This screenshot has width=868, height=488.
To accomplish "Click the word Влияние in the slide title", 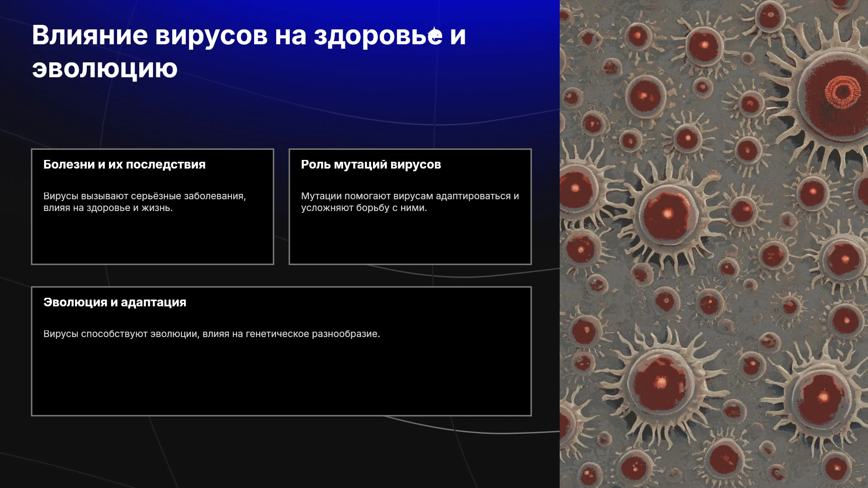I will 90,35.
